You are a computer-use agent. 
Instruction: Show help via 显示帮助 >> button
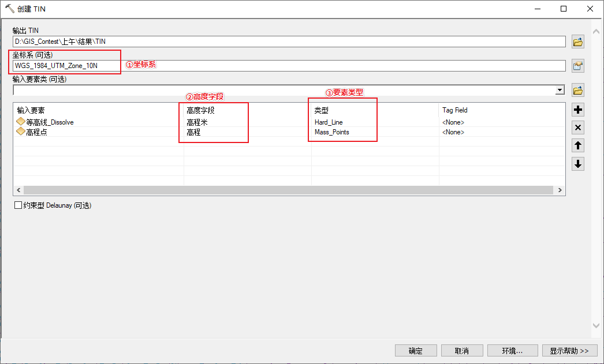pyautogui.click(x=569, y=351)
